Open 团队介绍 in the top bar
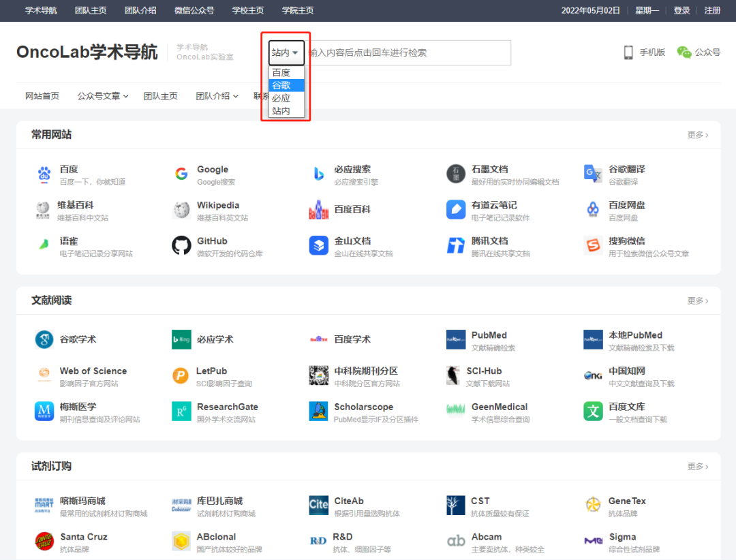 coord(140,10)
